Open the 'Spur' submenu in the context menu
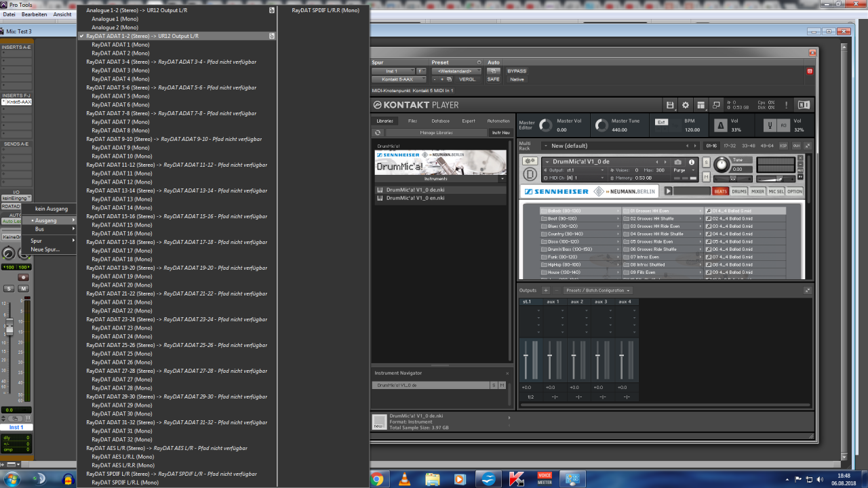868x488 pixels. coord(50,241)
